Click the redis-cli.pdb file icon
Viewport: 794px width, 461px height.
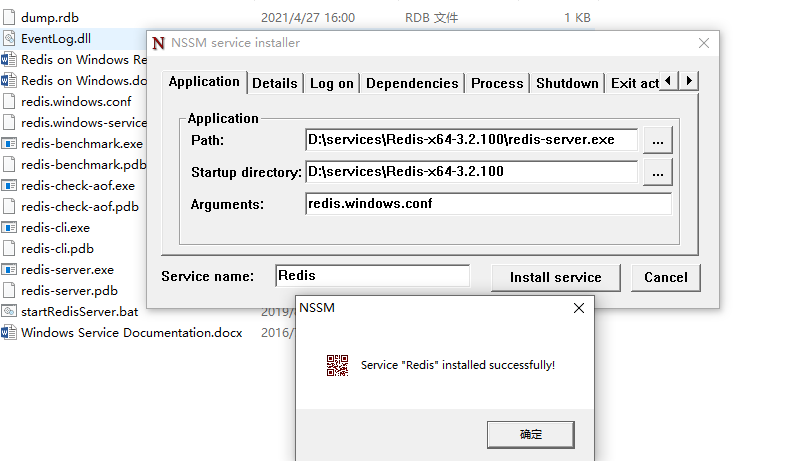pyautogui.click(x=9, y=249)
